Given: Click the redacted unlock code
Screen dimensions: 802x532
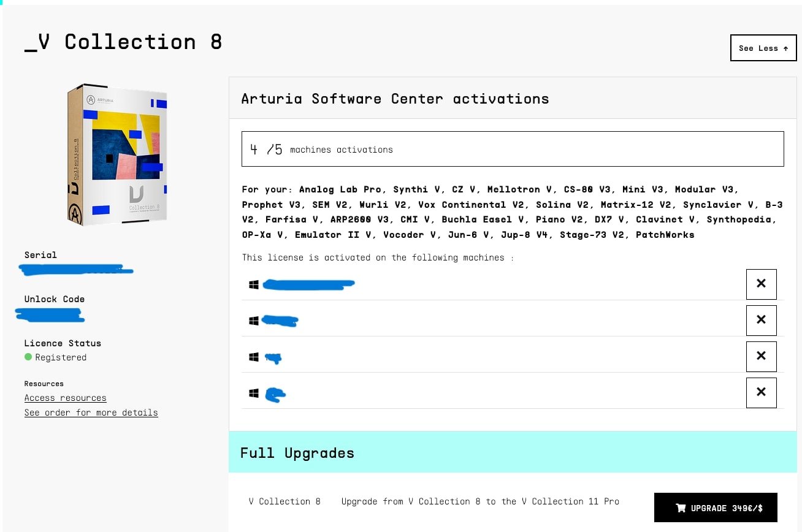Looking at the screenshot, I should pos(50,315).
